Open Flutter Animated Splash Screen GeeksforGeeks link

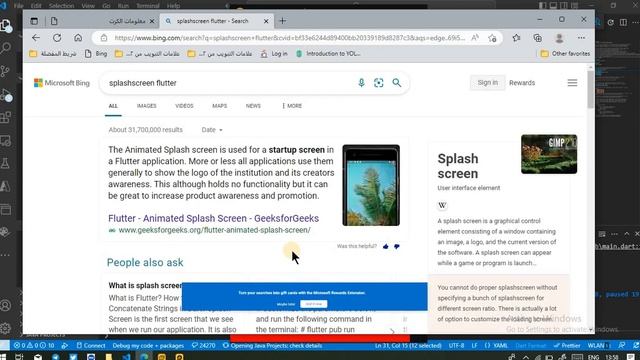[213, 218]
